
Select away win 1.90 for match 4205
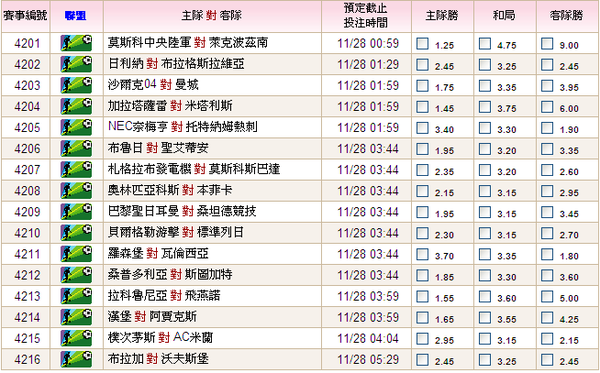pyautogui.click(x=547, y=128)
